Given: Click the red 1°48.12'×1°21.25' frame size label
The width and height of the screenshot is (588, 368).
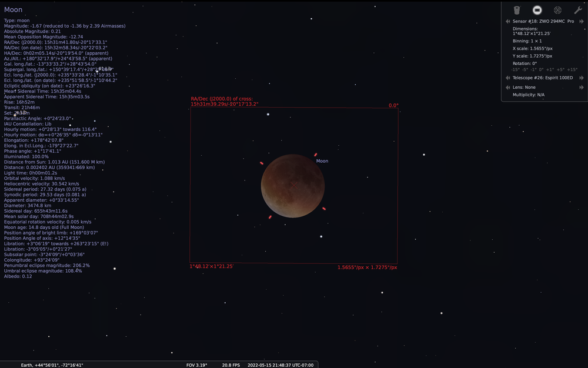Looking at the screenshot, I should [212, 266].
